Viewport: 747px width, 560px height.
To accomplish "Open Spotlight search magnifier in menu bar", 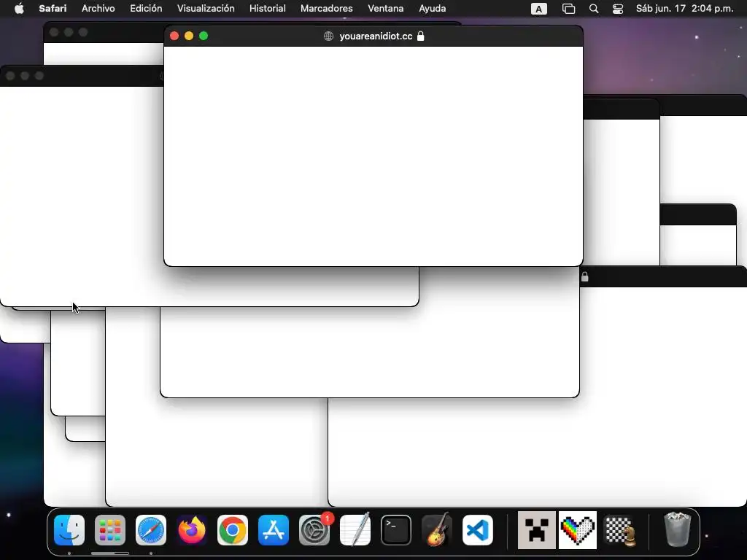I will click(594, 9).
